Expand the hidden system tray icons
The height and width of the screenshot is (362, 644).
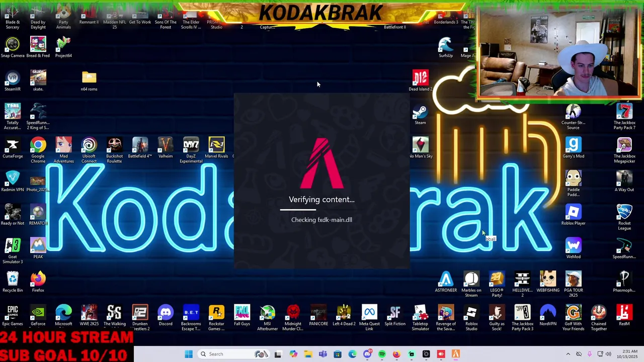pyautogui.click(x=568, y=354)
